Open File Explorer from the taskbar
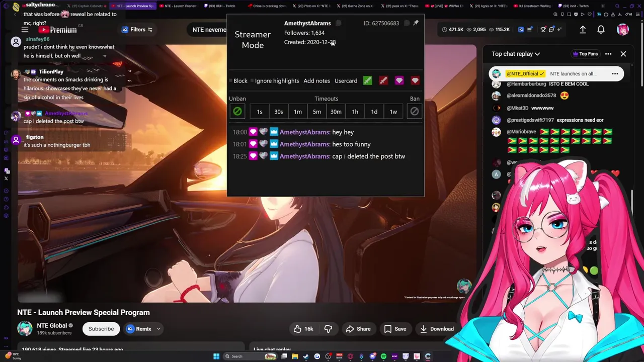This screenshot has width=644, height=362. (x=295, y=356)
